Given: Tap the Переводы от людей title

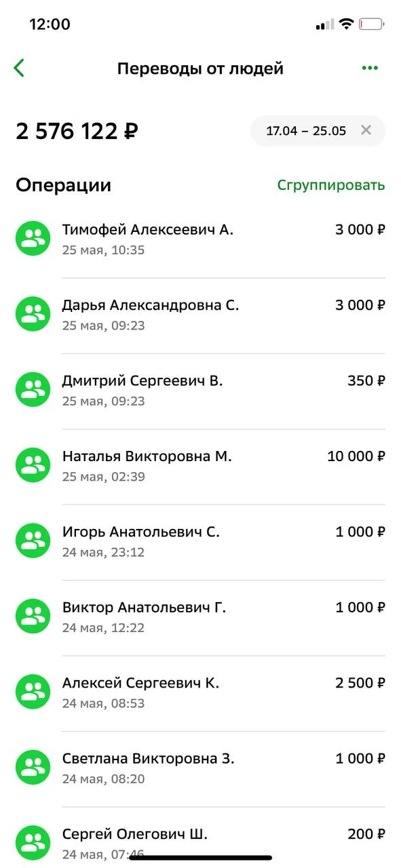Looking at the screenshot, I should tap(200, 67).
